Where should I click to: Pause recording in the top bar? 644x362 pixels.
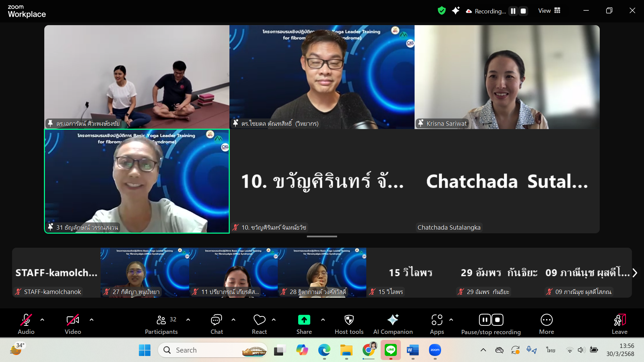[x=513, y=11]
